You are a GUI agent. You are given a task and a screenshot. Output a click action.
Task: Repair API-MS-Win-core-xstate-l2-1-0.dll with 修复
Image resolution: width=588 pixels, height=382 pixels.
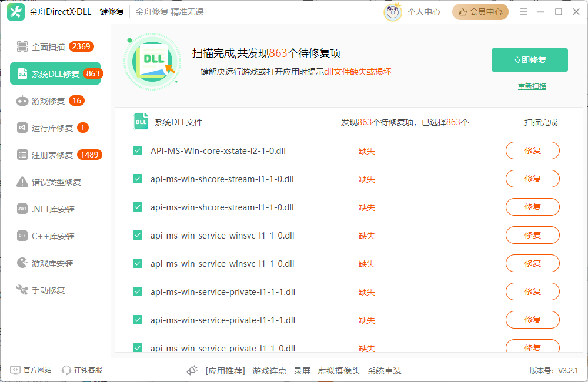pyautogui.click(x=533, y=150)
